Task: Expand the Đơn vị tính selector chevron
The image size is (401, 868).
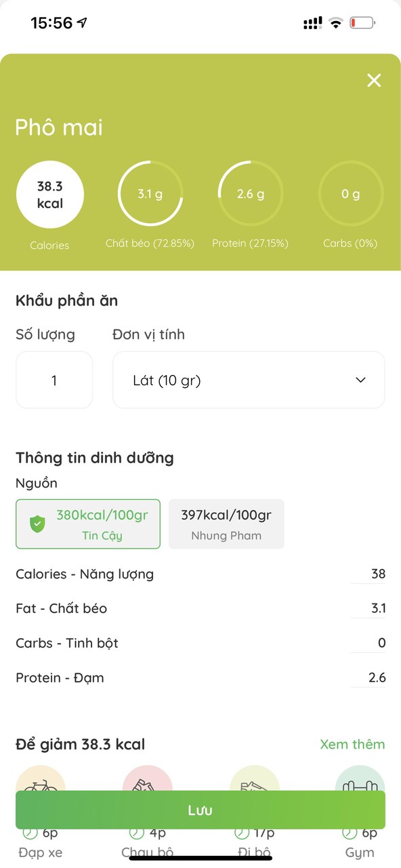Action: pyautogui.click(x=360, y=380)
